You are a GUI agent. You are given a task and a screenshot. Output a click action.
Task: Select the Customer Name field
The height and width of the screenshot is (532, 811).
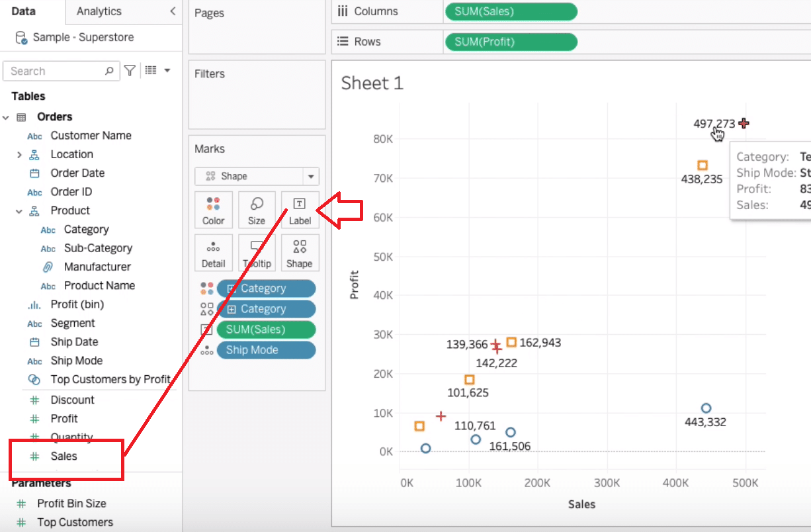point(91,136)
